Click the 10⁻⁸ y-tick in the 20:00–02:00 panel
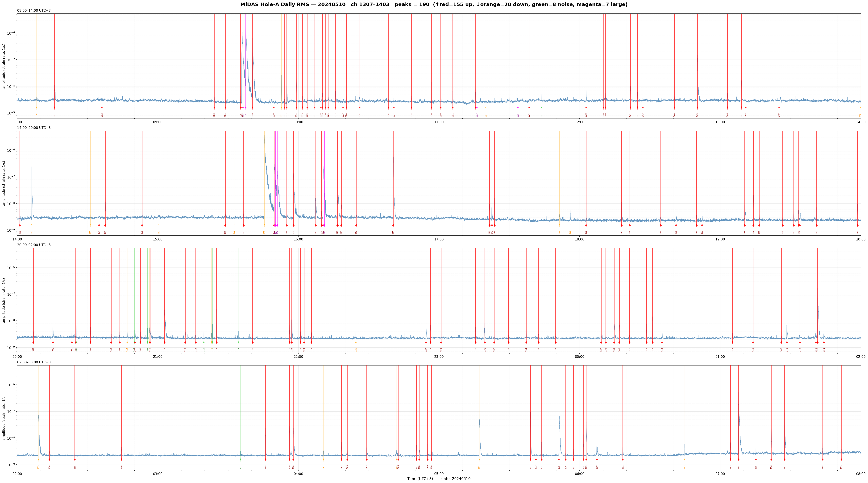Viewport: 868px width, 483px height. (x=11, y=321)
